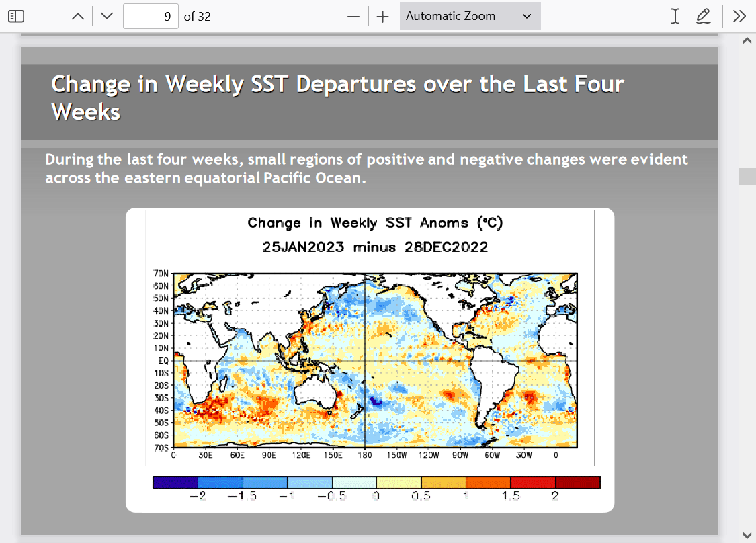
Task: Click scrollbar up arrow
Action: [747, 40]
